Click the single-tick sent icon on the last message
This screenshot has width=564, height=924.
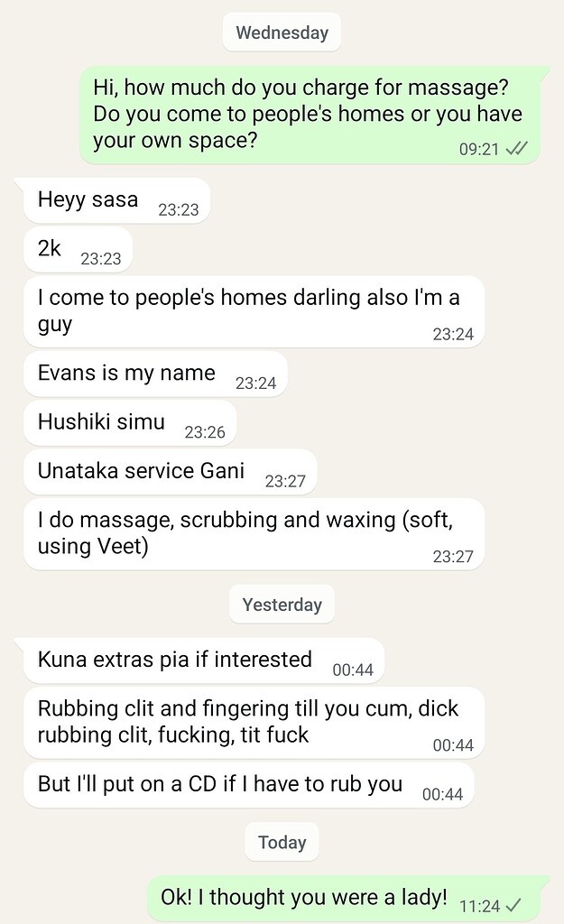(513, 904)
